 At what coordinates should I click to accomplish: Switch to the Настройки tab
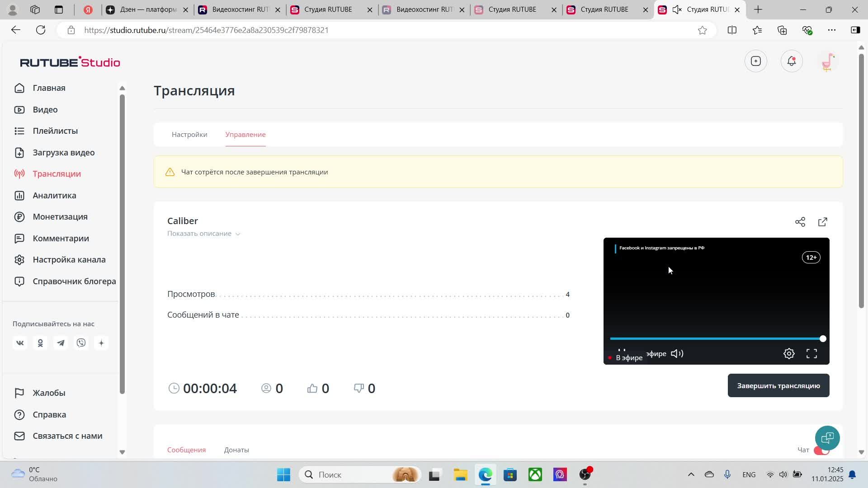(189, 135)
